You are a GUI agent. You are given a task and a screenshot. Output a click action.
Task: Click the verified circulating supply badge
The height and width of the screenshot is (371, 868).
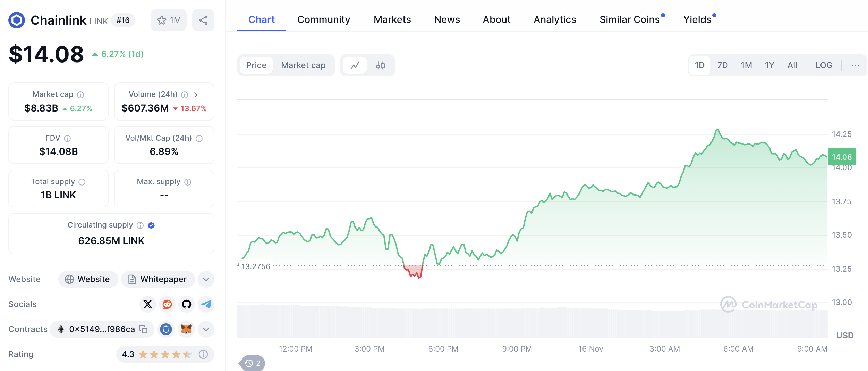151,225
